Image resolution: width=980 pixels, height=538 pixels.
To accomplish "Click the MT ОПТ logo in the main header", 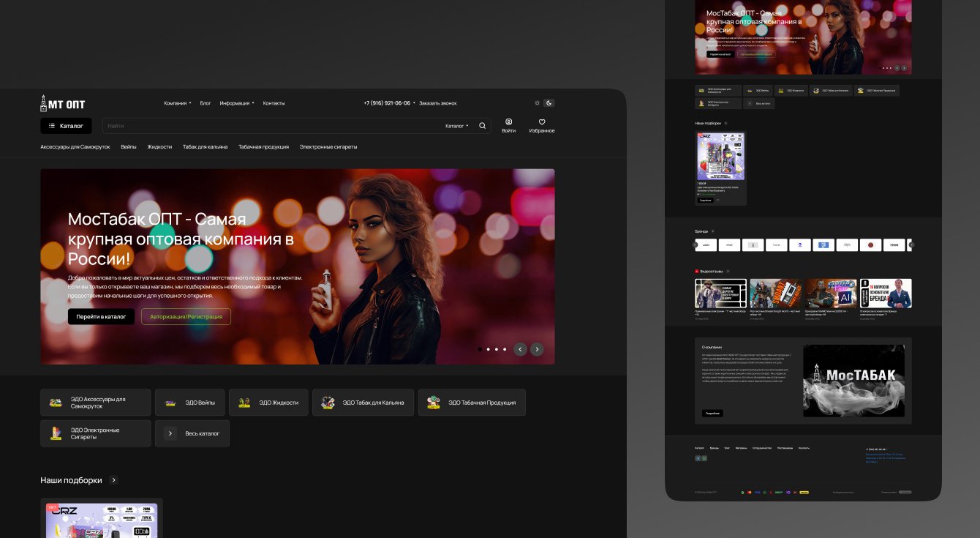I will (63, 103).
